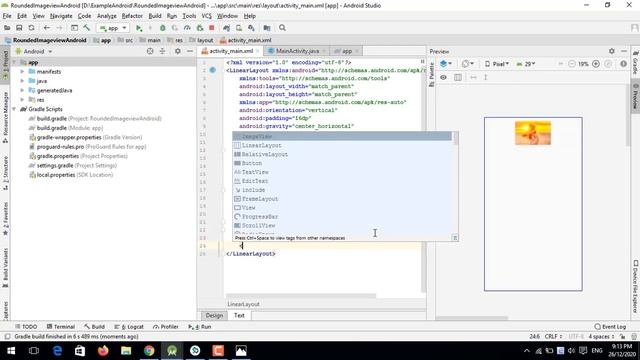This screenshot has height=360, width=640.
Task: Open the AVD Manager icon
Action: click(x=239, y=28)
